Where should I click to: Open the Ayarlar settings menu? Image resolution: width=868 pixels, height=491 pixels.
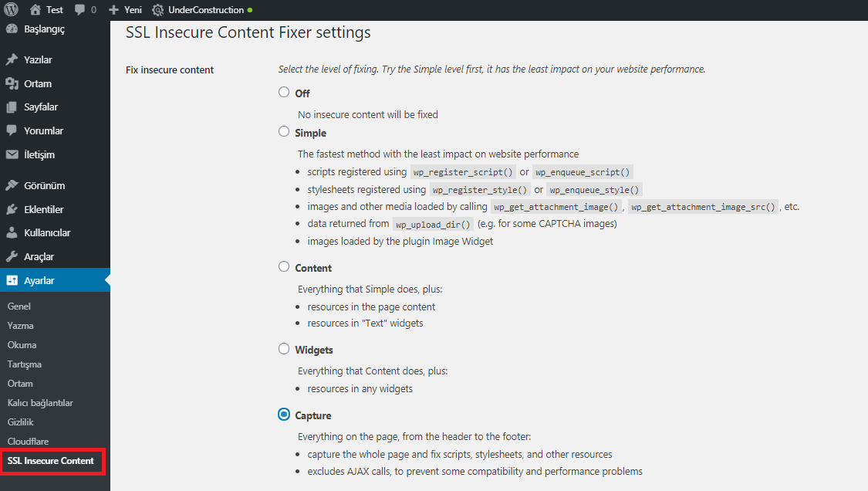tap(55, 280)
